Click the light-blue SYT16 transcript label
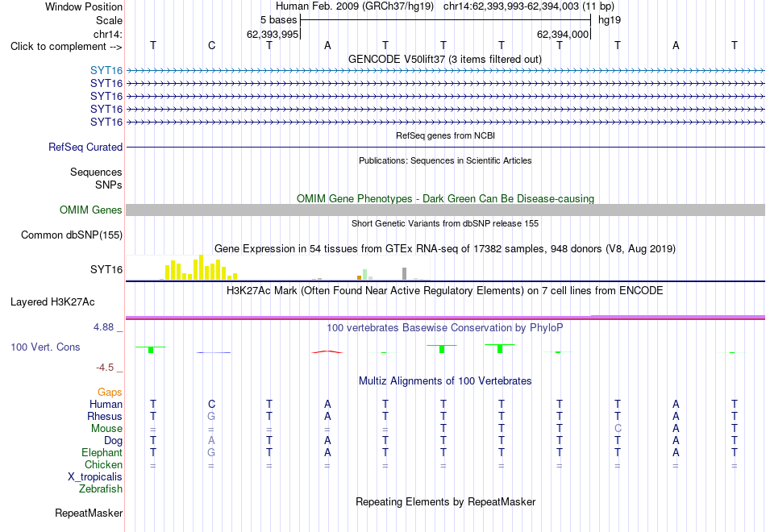The width and height of the screenshot is (766, 532). [x=106, y=71]
